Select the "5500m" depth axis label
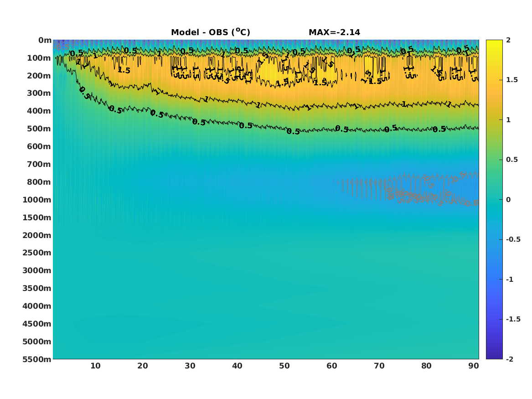The width and height of the screenshot is (532, 399). [37, 359]
